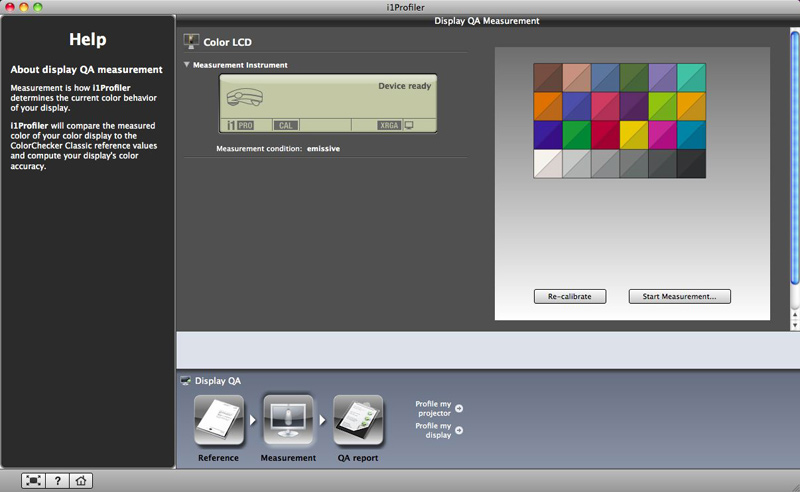Image resolution: width=800 pixels, height=492 pixels.
Task: Click the Display QA monitor icon
Action: click(x=186, y=381)
